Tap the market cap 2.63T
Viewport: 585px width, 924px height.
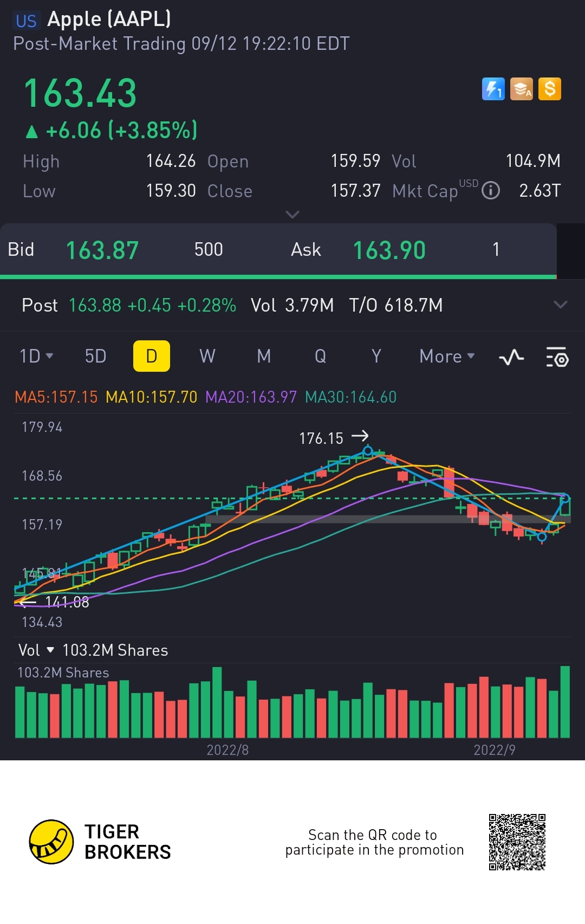pos(540,191)
